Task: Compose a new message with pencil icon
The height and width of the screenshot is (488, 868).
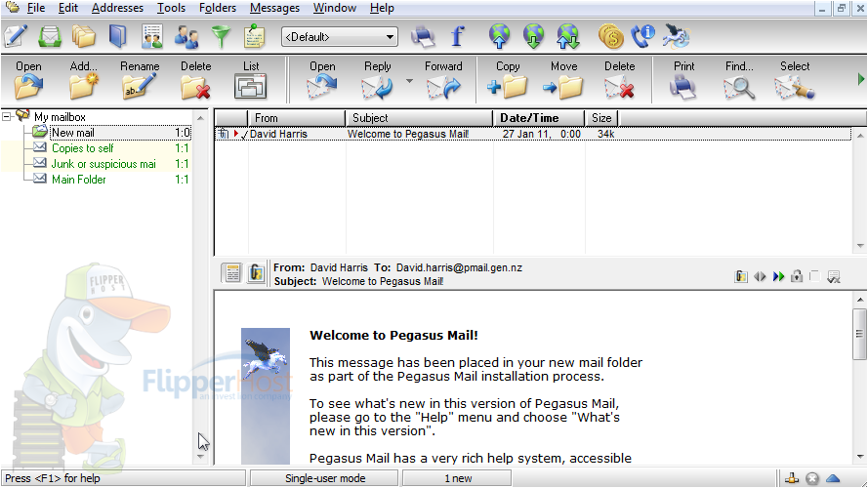Action: click(x=15, y=36)
